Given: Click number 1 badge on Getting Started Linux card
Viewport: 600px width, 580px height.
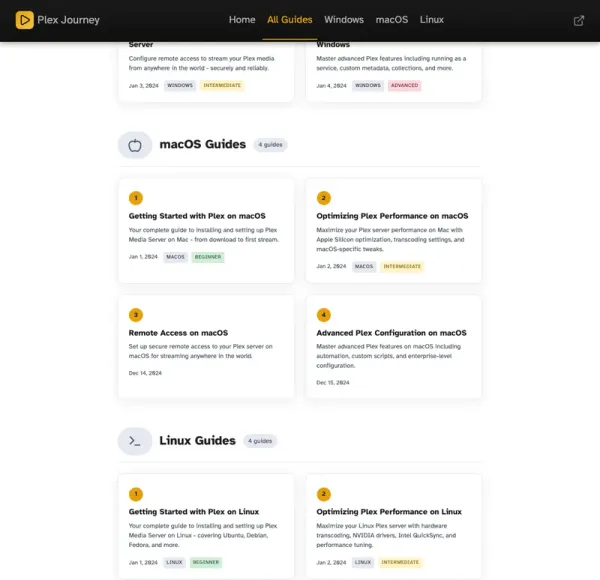Looking at the screenshot, I should [x=136, y=494].
